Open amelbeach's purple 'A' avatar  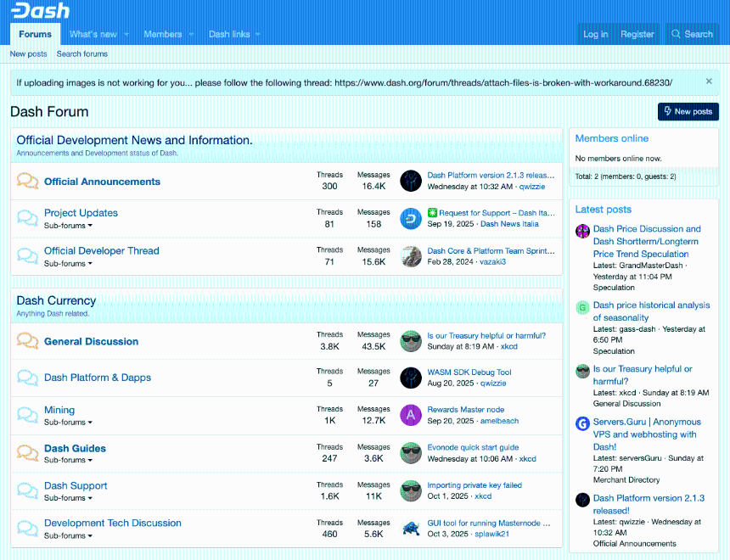click(x=411, y=415)
